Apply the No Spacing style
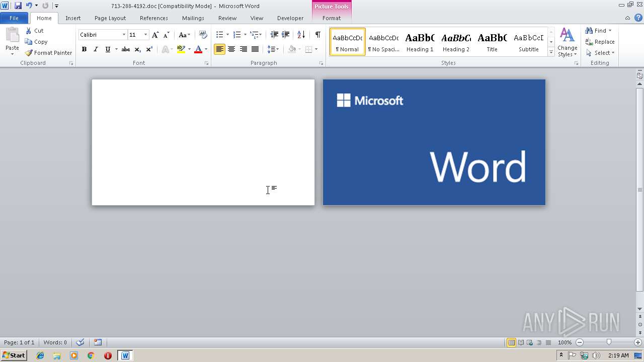 click(383, 42)
